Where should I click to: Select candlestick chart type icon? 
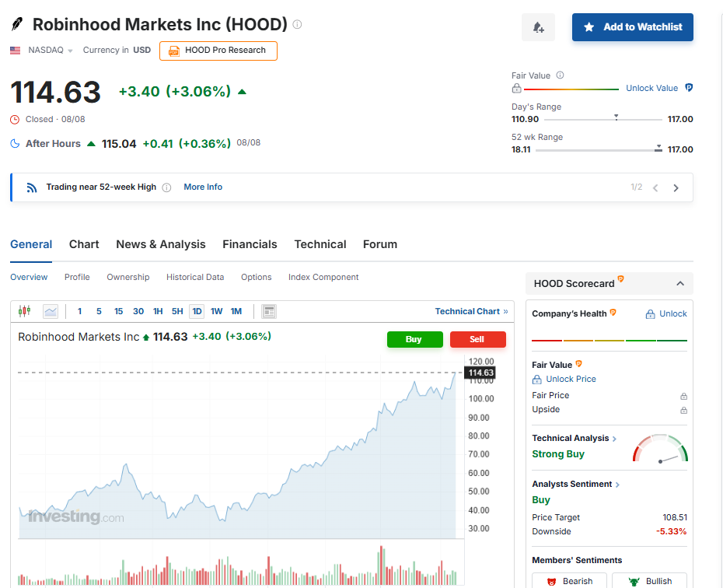[24, 311]
